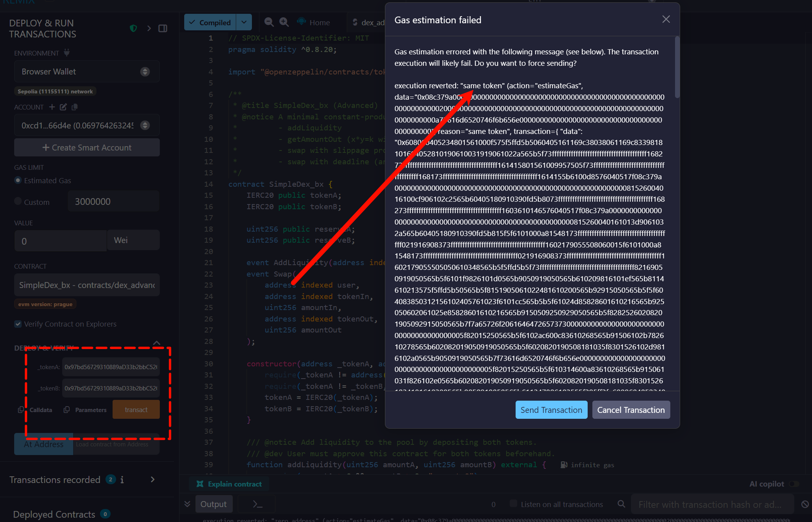Switch to the Home tab
The height and width of the screenshot is (522, 812).
click(x=319, y=22)
